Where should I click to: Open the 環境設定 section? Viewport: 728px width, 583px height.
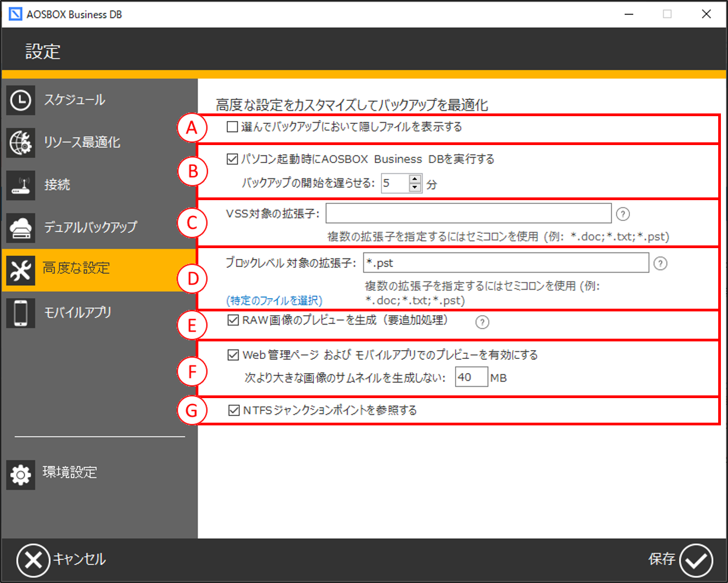click(x=99, y=474)
